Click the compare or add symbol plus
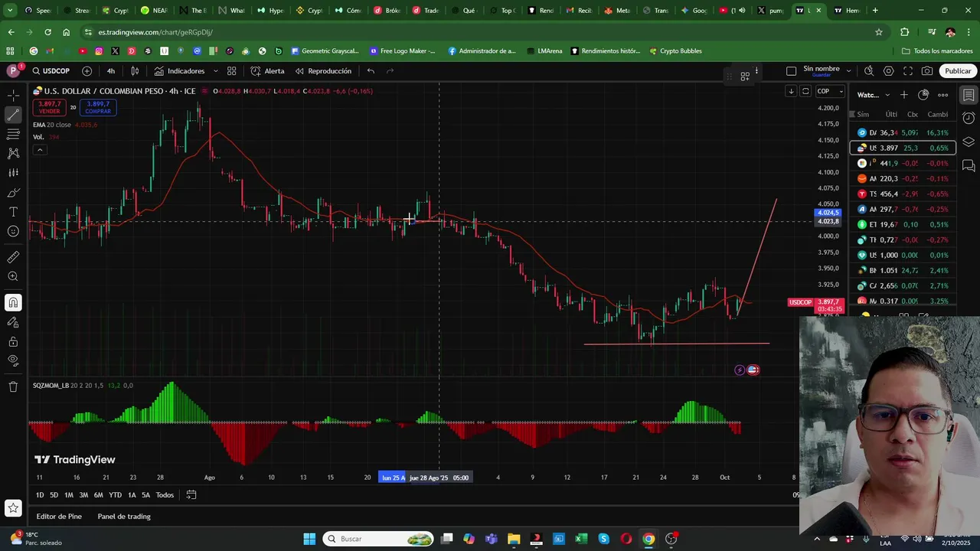The height and width of the screenshot is (551, 980). (87, 71)
